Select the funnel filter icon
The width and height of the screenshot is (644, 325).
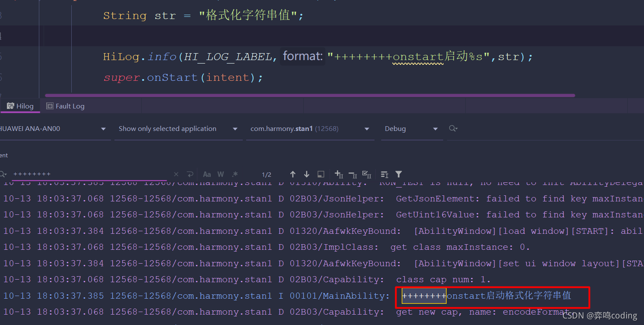tap(398, 174)
